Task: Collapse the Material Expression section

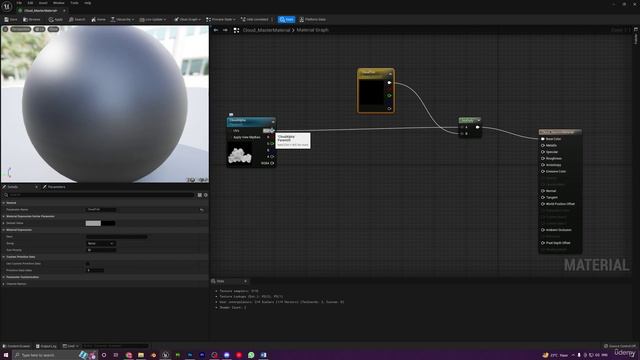Action: click(x=4, y=230)
